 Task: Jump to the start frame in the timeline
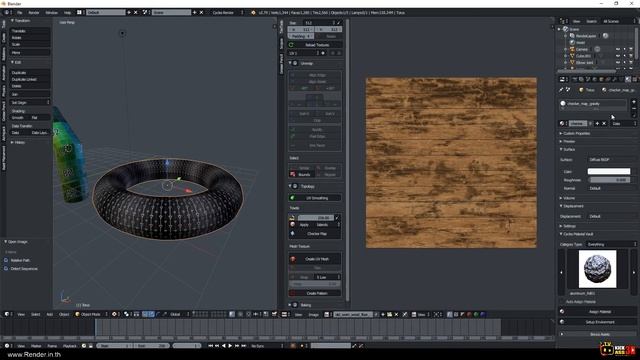pos(211,346)
